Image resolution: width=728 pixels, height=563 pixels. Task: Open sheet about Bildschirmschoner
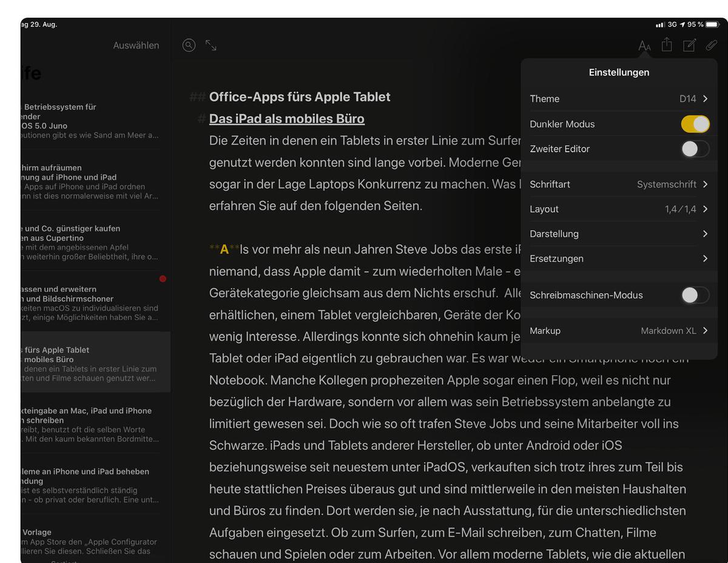click(x=95, y=303)
